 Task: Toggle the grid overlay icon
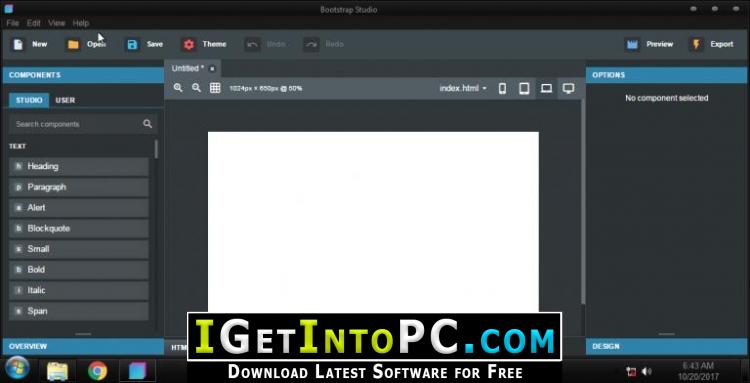click(215, 88)
